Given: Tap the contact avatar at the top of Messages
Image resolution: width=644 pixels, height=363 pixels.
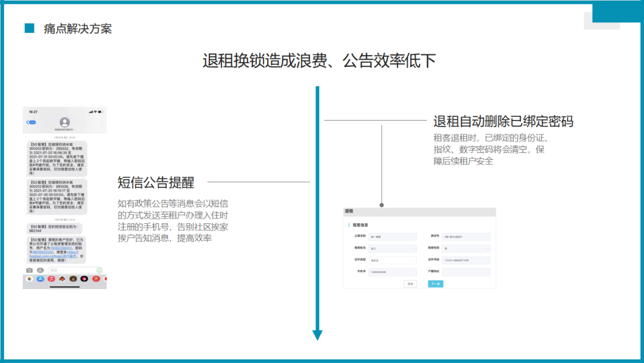Looking at the screenshot, I should (64, 122).
